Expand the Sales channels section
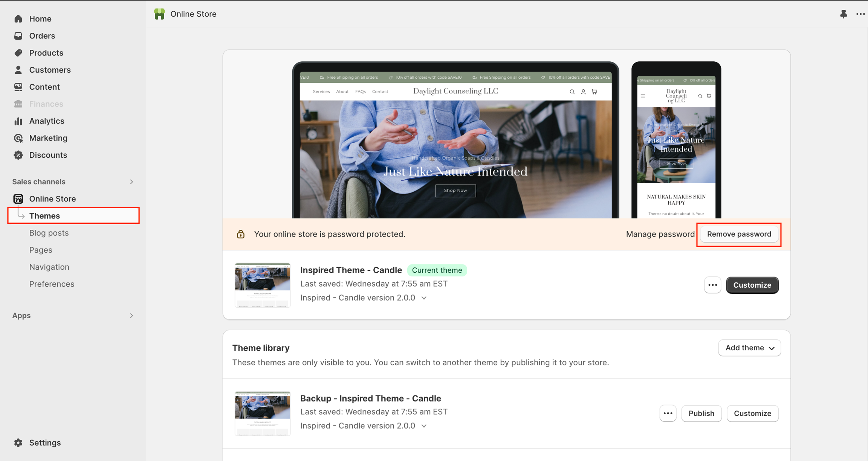 (131, 182)
